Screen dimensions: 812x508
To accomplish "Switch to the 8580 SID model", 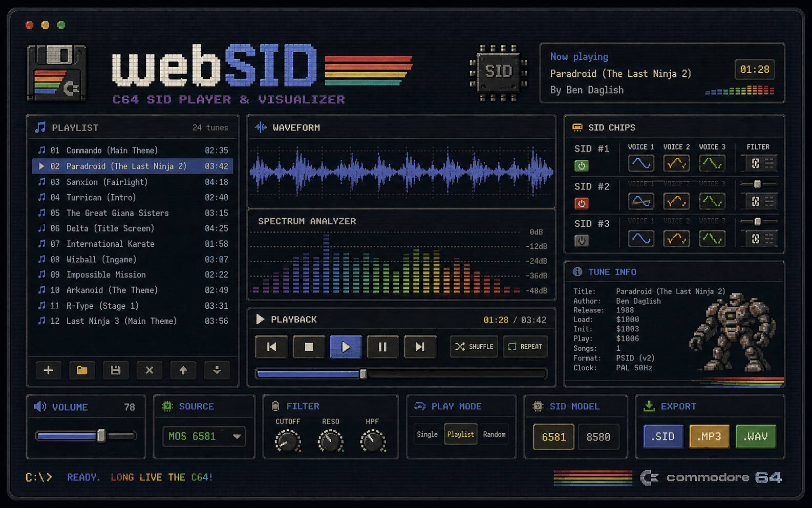I will [599, 437].
